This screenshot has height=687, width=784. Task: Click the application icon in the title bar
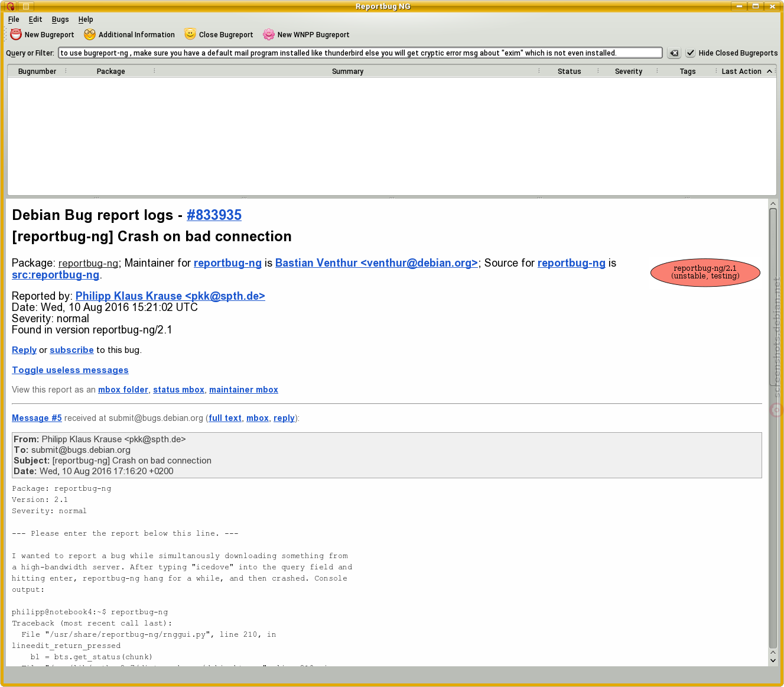pos(11,6)
